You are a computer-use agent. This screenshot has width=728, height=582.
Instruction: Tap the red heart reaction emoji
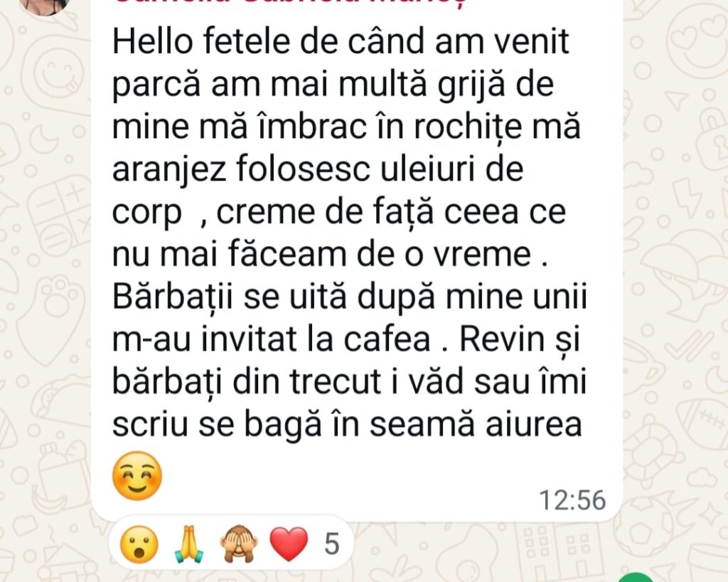(289, 544)
